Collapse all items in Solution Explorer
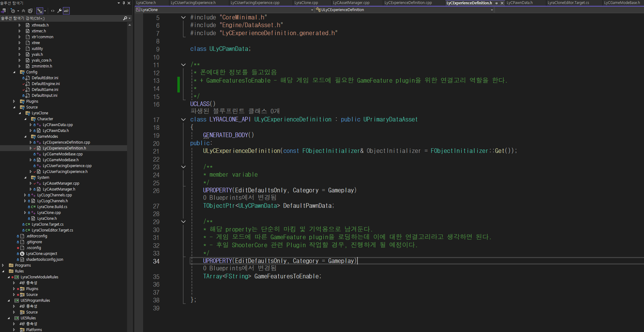644x332 pixels. click(x=23, y=11)
